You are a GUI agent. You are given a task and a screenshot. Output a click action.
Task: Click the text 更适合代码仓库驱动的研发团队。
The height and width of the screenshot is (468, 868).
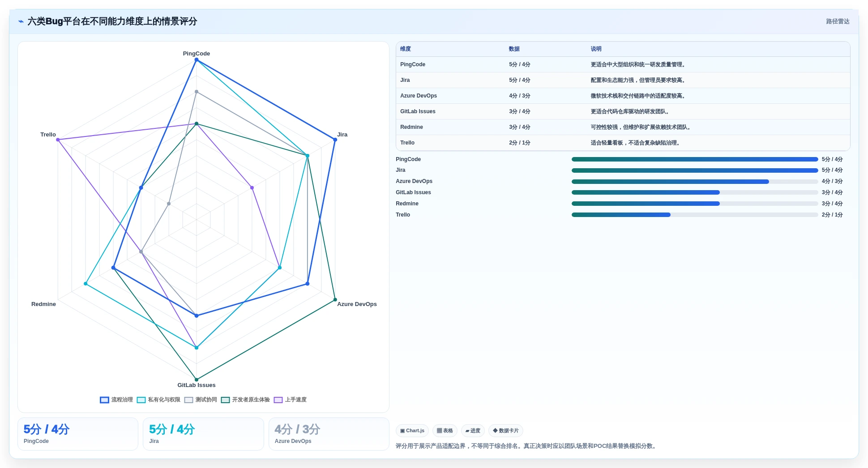(631, 111)
